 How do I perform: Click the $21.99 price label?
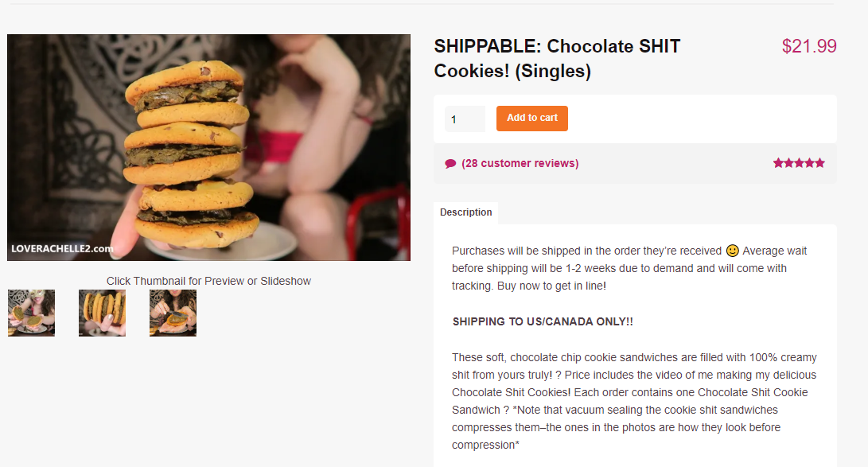pyautogui.click(x=809, y=46)
